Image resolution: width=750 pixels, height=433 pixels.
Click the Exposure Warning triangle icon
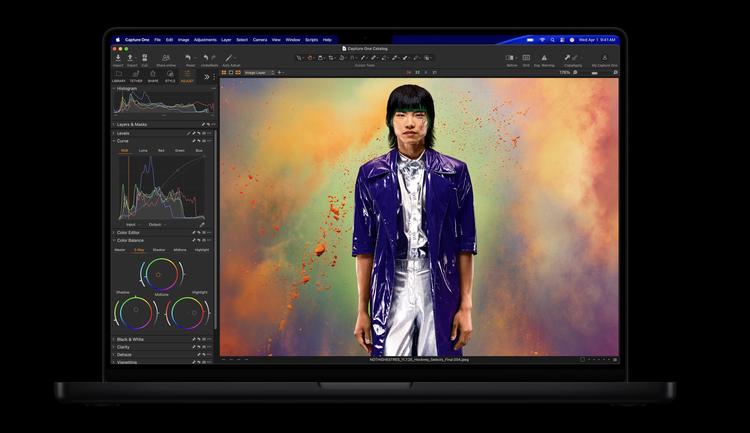click(544, 58)
